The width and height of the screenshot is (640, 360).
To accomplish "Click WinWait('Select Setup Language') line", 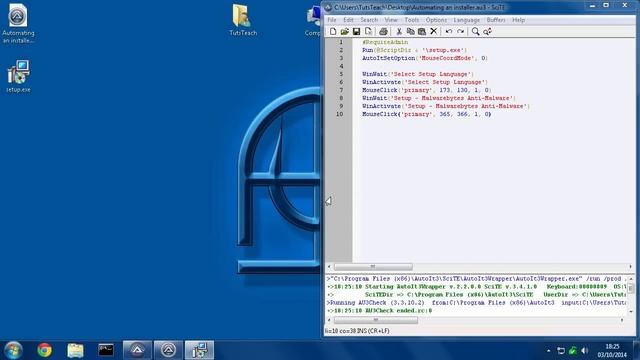I will click(x=418, y=74).
